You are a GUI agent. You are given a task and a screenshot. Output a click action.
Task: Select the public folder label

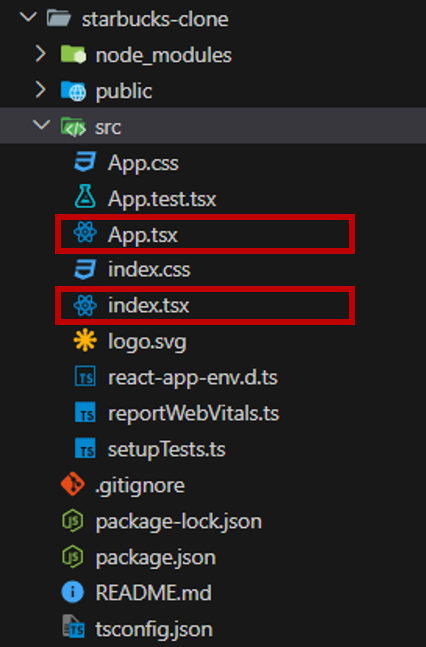click(124, 92)
